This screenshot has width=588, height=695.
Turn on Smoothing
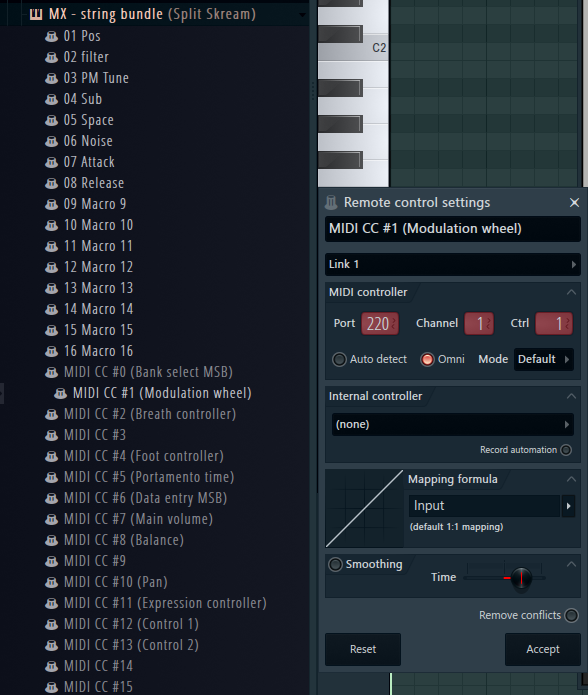(x=335, y=564)
